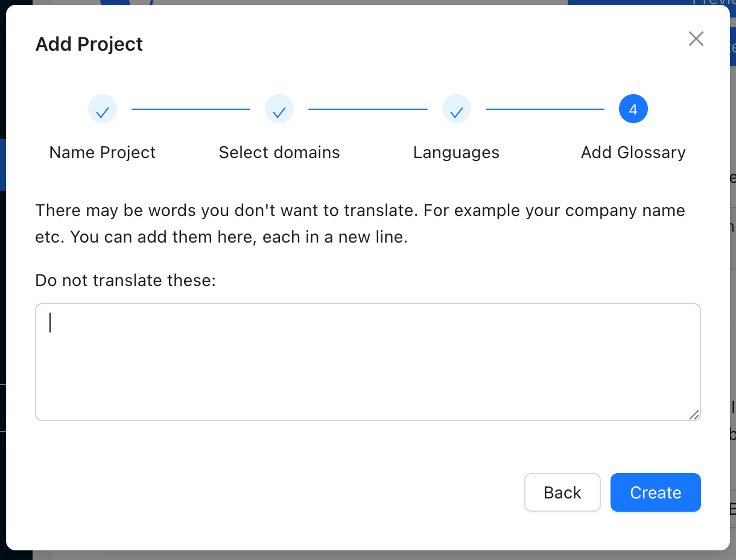The width and height of the screenshot is (736, 560).
Task: Select the Languages step checkmark
Action: 457,109
